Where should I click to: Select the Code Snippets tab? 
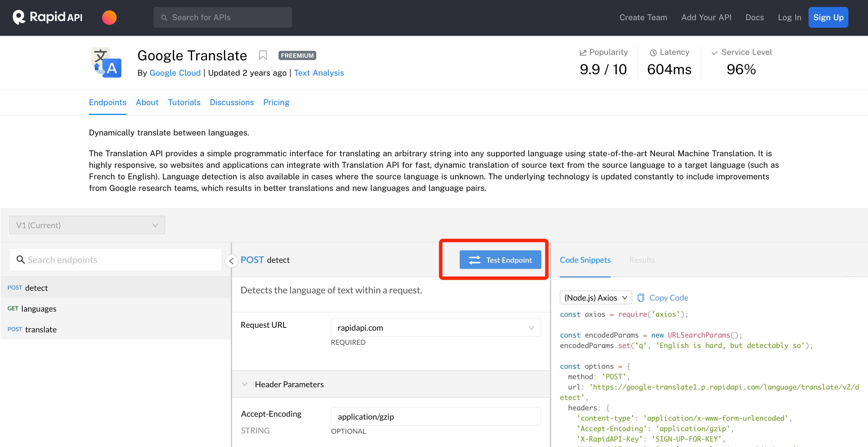pos(585,260)
